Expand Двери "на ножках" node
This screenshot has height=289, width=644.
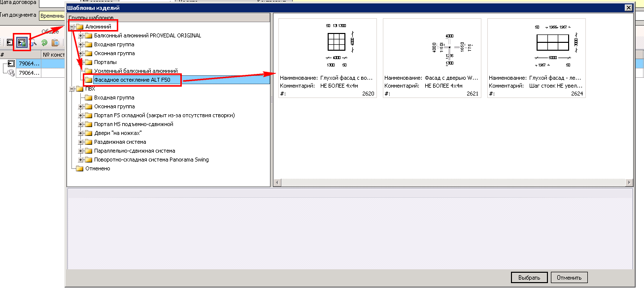click(x=81, y=133)
